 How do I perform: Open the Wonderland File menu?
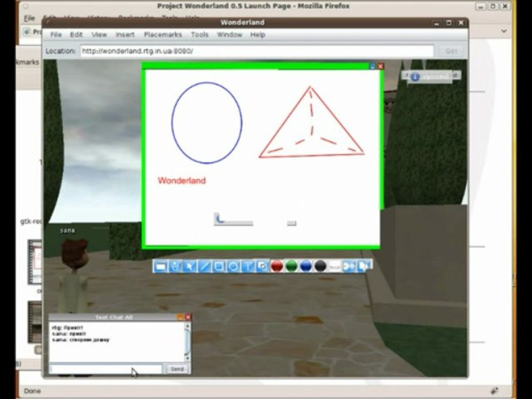[x=56, y=34]
